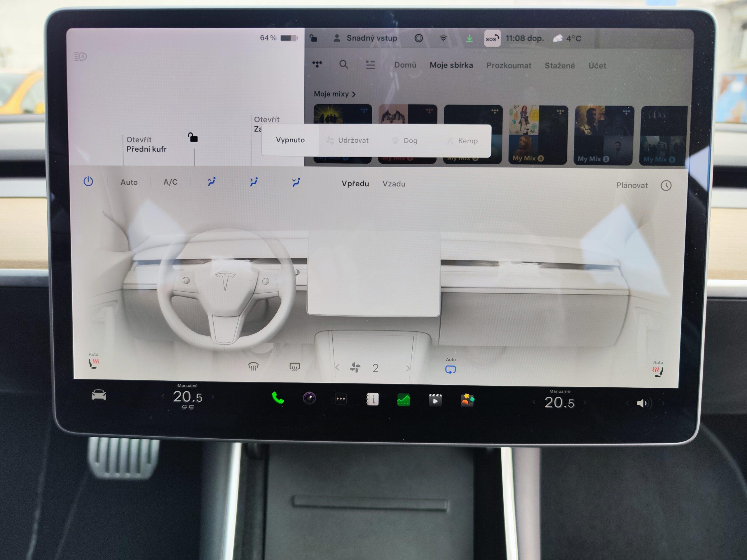Tap the fan speed icon

355,367
